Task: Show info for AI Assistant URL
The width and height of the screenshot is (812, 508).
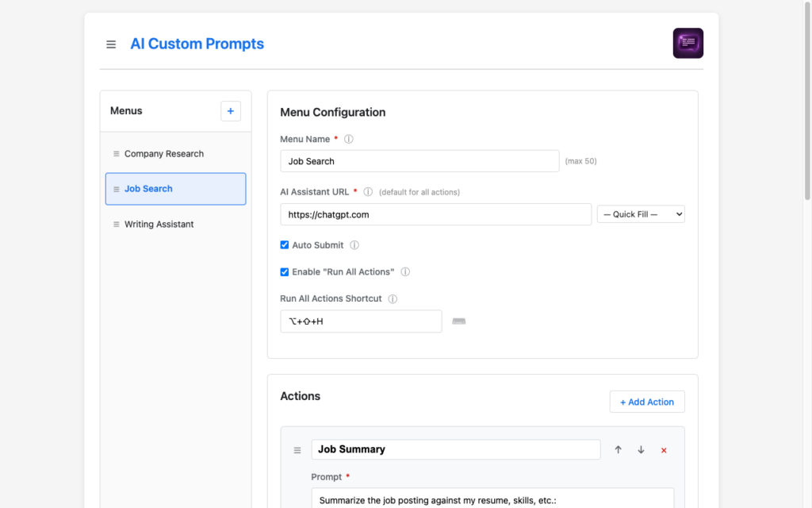Action: 368,192
